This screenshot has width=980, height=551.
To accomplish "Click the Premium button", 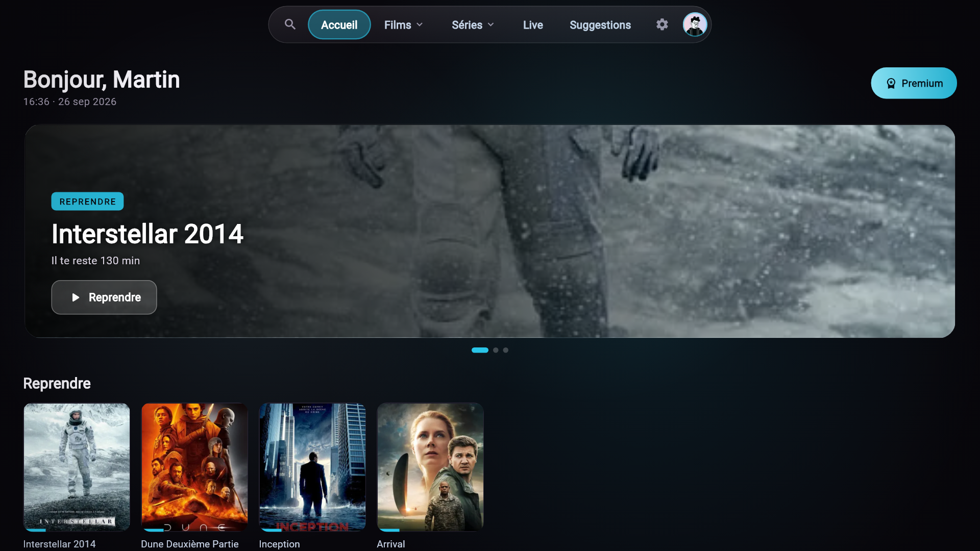I will (x=914, y=83).
